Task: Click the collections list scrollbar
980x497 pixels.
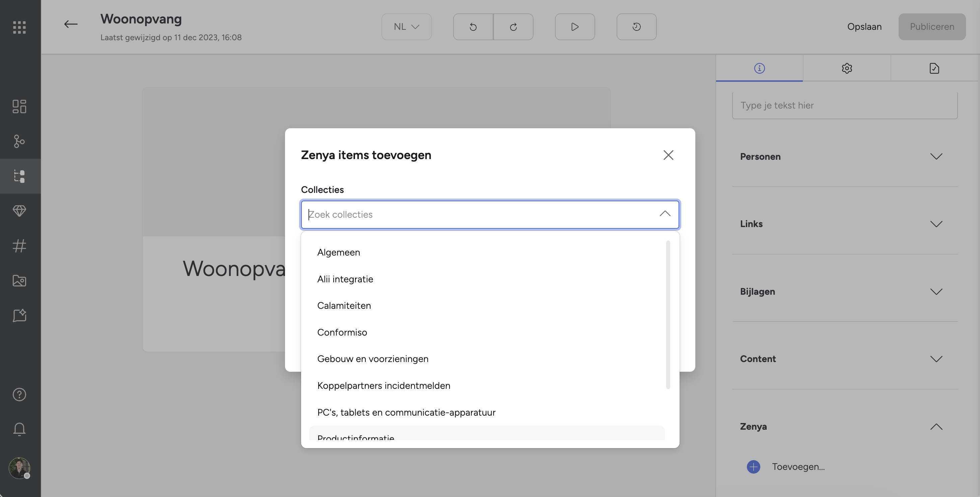Action: coord(668,315)
